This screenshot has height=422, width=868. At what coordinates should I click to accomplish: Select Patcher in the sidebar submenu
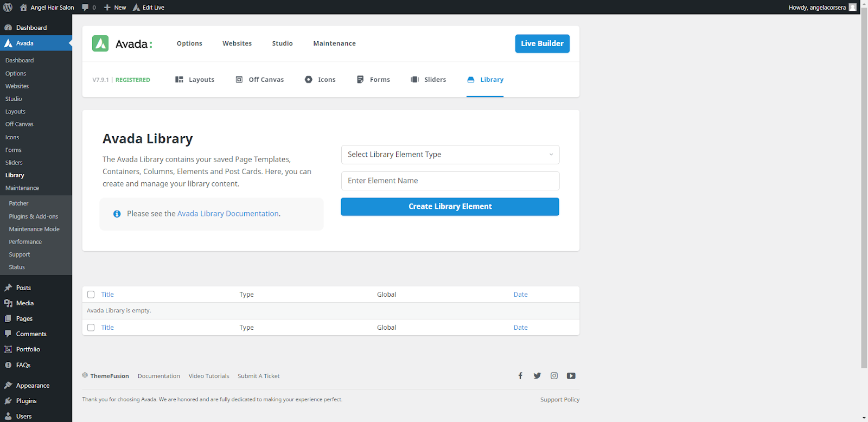tap(18, 203)
